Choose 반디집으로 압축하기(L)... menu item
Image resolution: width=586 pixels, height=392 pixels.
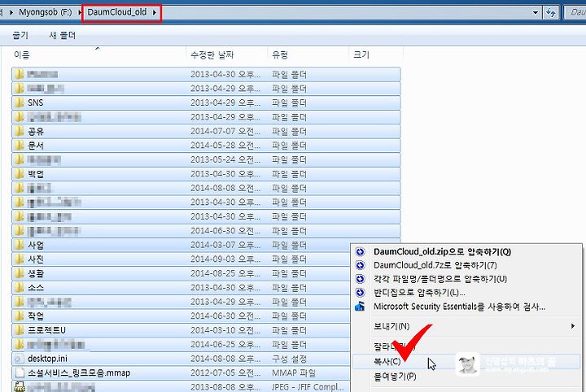click(467, 292)
